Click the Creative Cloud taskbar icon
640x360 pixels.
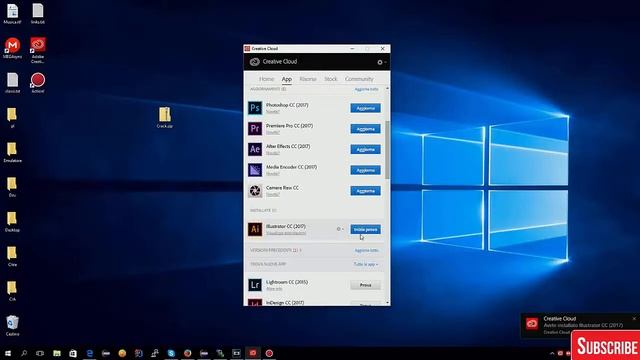click(253, 353)
